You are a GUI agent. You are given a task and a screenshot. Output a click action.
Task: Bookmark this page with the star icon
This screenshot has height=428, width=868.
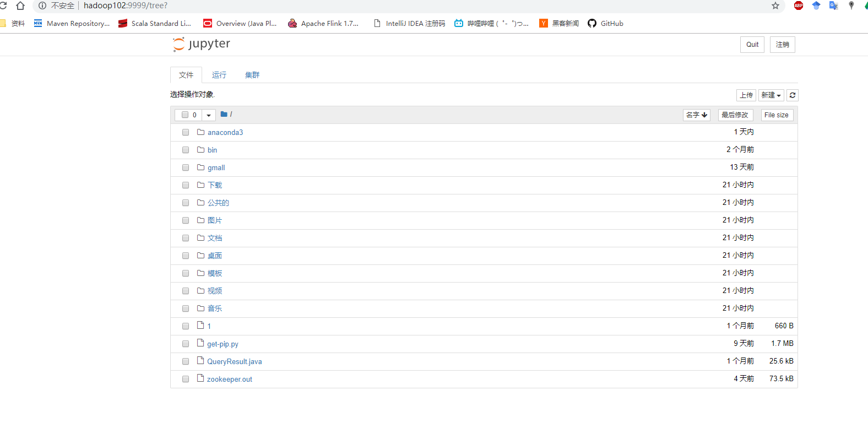point(775,6)
